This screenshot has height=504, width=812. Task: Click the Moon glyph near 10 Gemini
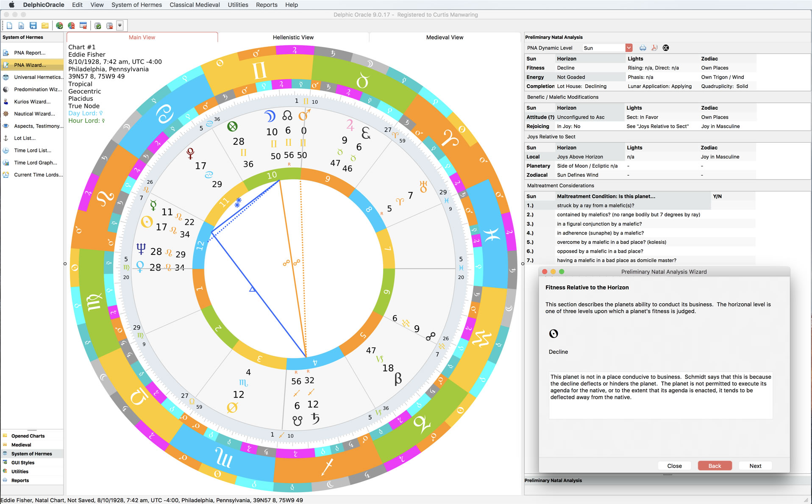(270, 116)
